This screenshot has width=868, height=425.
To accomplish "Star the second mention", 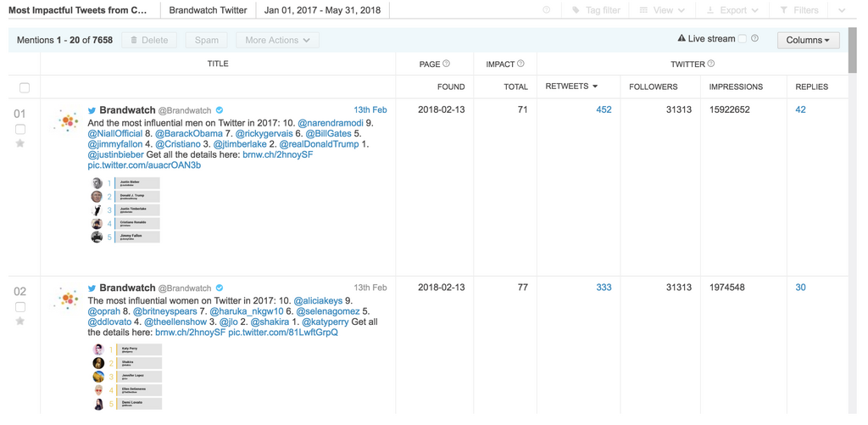I will 20,322.
